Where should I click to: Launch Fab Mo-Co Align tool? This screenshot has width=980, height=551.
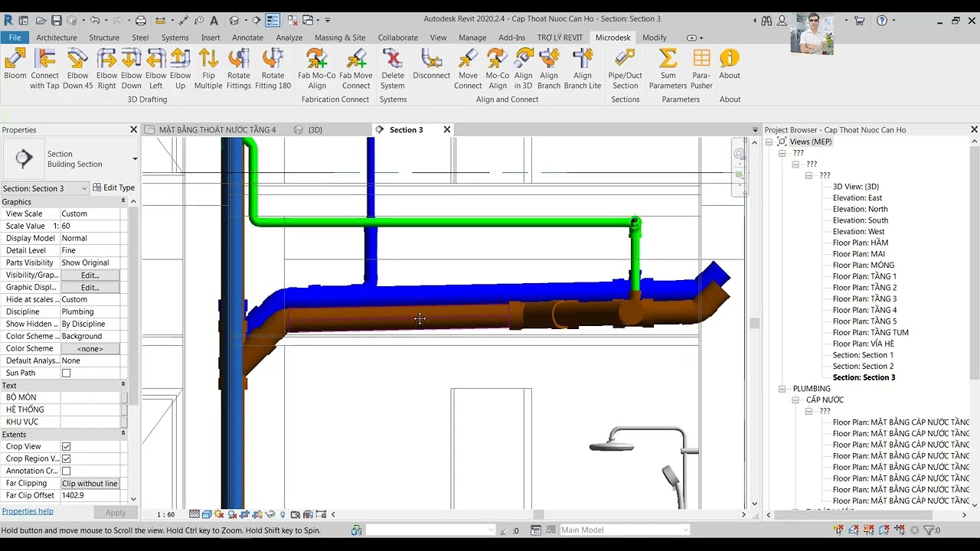[x=317, y=69]
